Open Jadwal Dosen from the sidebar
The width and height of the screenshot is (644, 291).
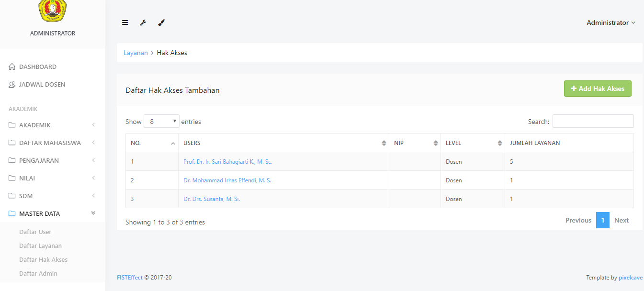42,85
